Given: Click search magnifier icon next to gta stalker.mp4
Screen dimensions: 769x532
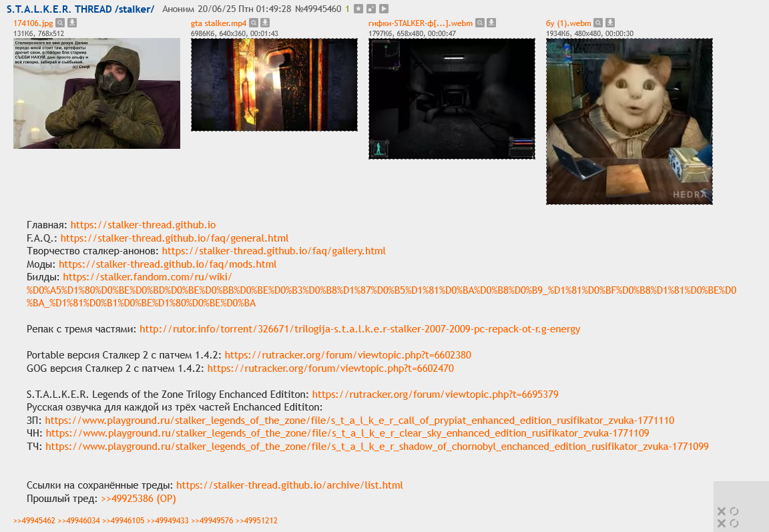Looking at the screenshot, I should coord(254,23).
